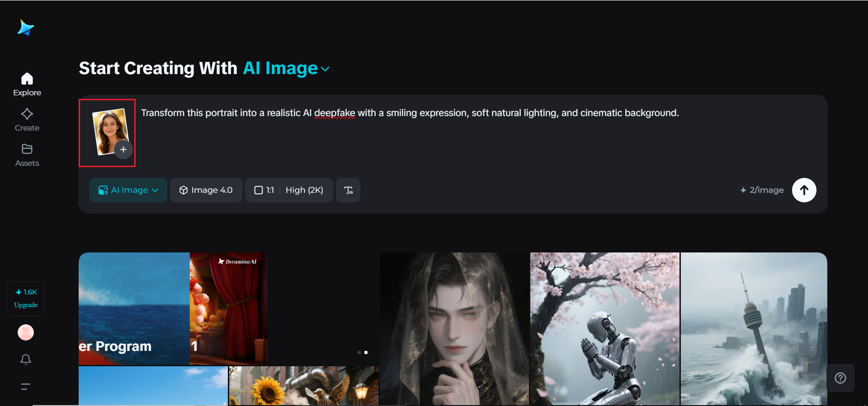The image size is (868, 406).
Task: Open the blue ocean Program banner
Action: click(134, 308)
